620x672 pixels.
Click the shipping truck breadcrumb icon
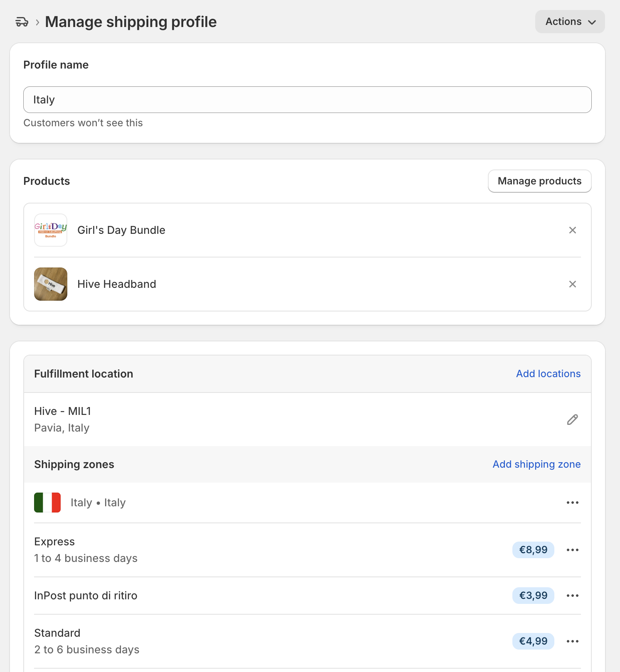pos(22,22)
